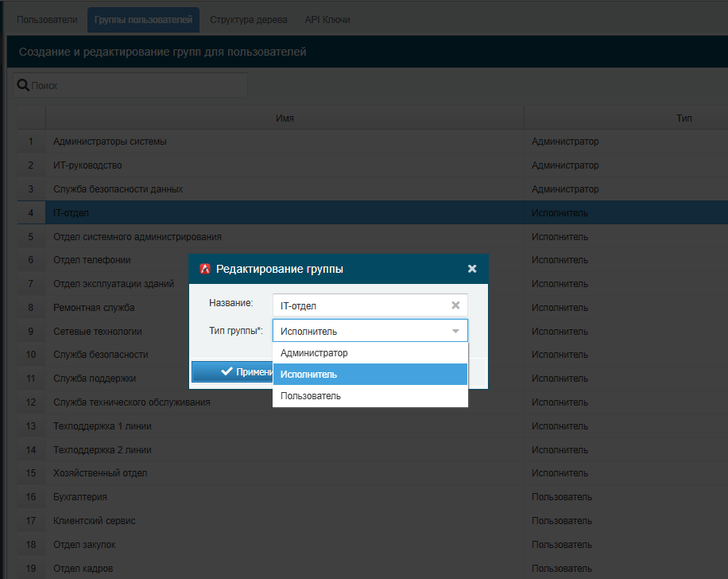Clear the Название field with the X icon

455,305
